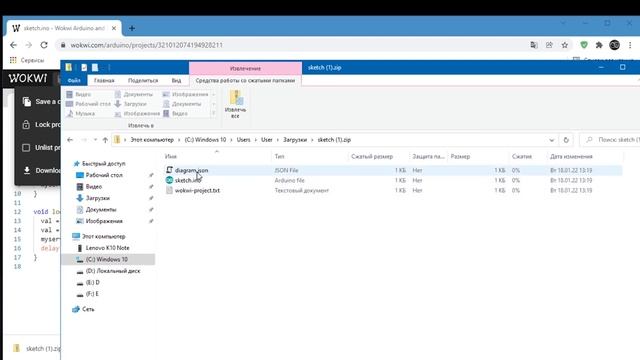This screenshot has height=360, width=640.
Task: Click Lock project in Wokwi menu
Action: point(41,124)
